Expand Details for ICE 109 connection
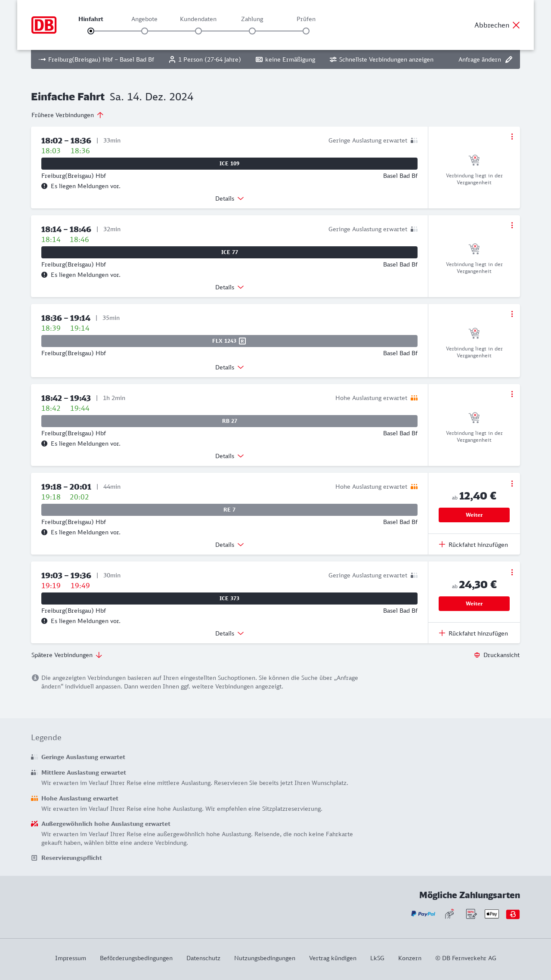 pos(229,198)
